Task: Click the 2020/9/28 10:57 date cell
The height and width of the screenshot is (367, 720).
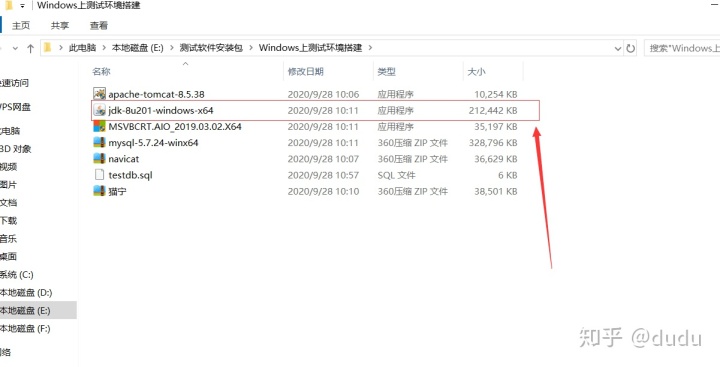Action: [x=323, y=175]
